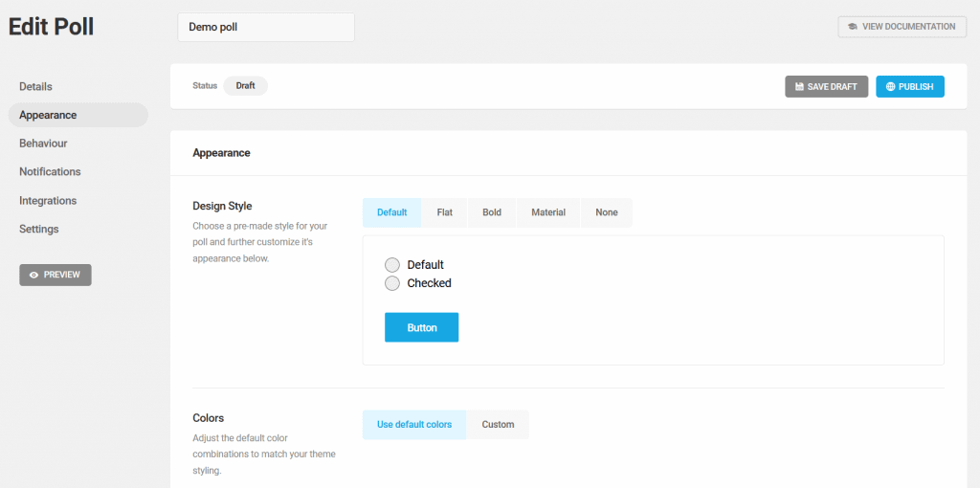Choose the Bold design style

click(x=492, y=212)
